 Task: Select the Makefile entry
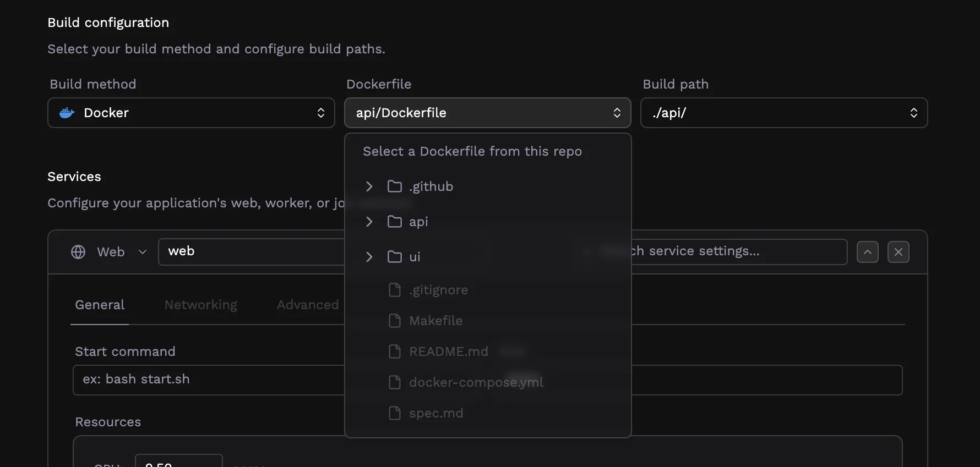click(x=435, y=321)
